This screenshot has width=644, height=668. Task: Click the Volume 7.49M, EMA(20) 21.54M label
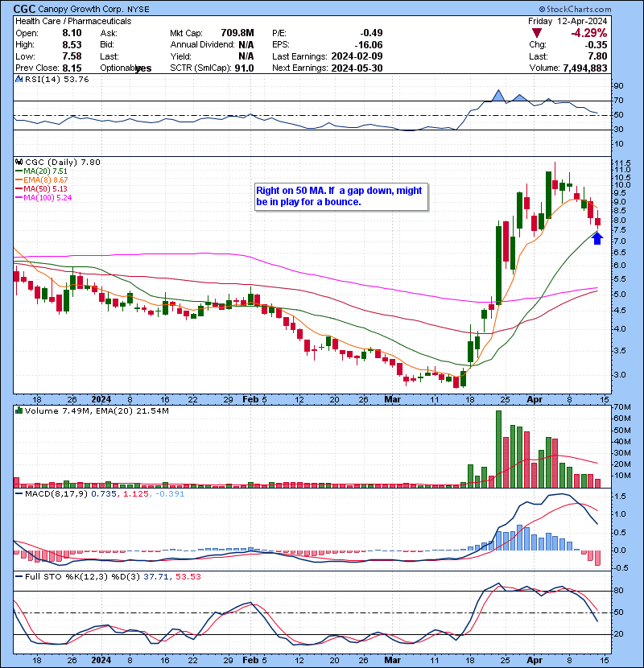[x=97, y=410]
